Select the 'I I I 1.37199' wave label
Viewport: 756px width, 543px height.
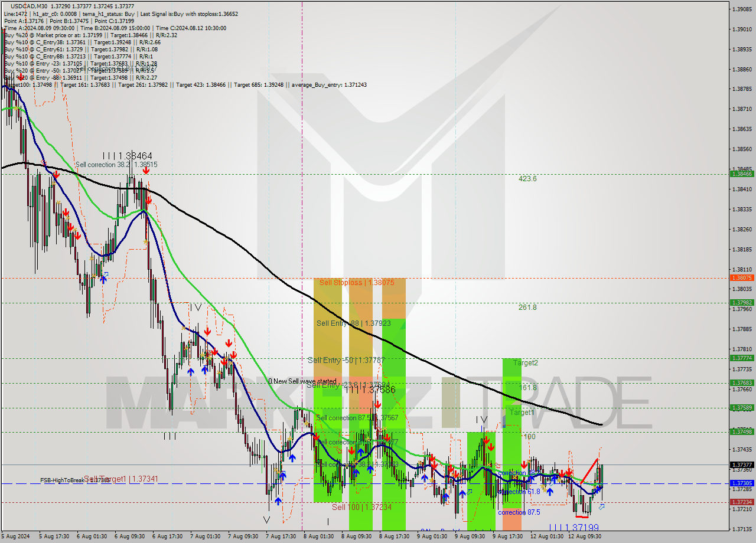574,527
